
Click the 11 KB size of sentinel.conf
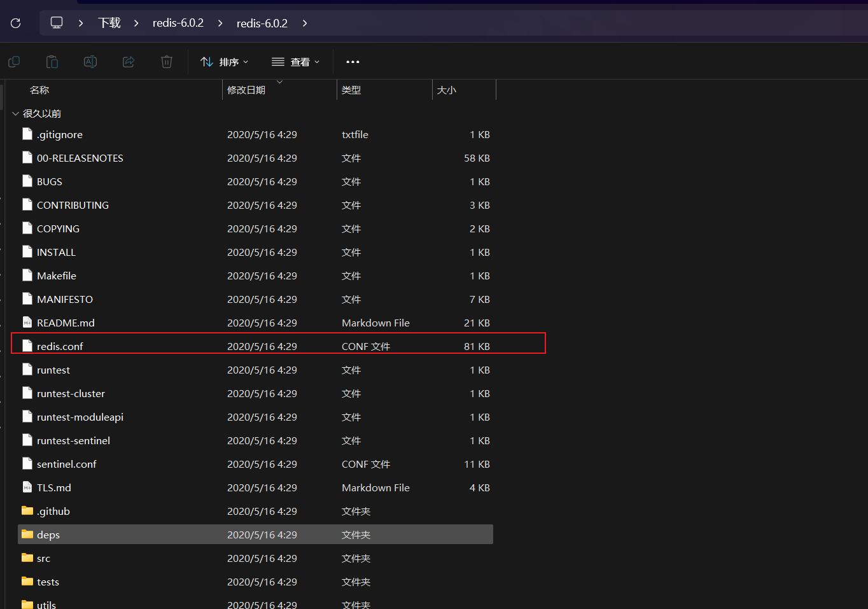(x=477, y=464)
